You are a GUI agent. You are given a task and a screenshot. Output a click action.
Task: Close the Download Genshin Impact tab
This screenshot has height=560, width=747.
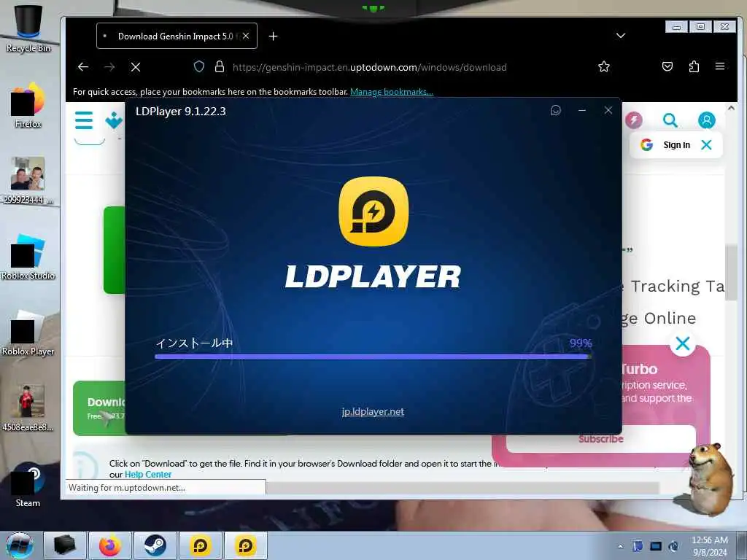pos(246,36)
